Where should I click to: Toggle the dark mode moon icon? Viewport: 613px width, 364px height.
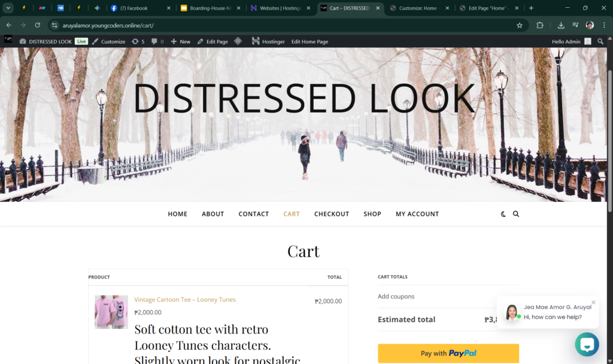[x=503, y=214]
